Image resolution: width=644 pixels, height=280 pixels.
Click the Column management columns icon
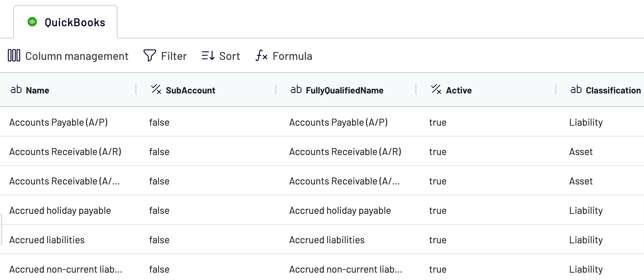[x=14, y=55]
